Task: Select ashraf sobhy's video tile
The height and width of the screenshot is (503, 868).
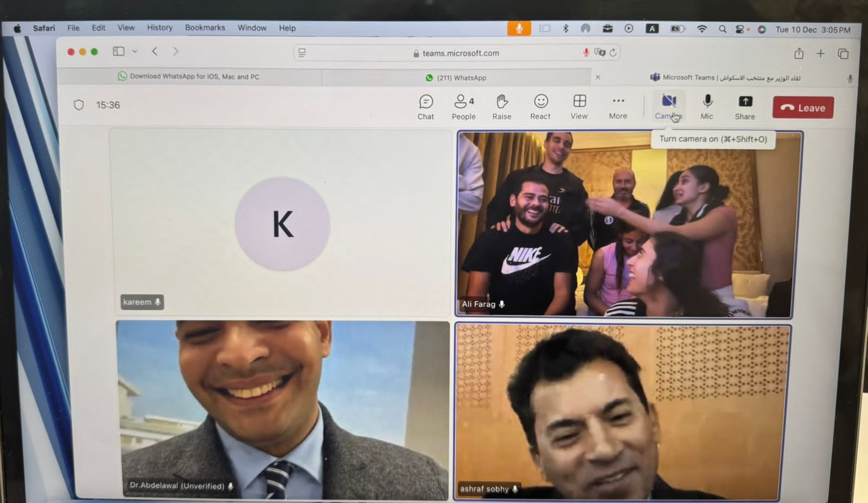Action: (622, 411)
